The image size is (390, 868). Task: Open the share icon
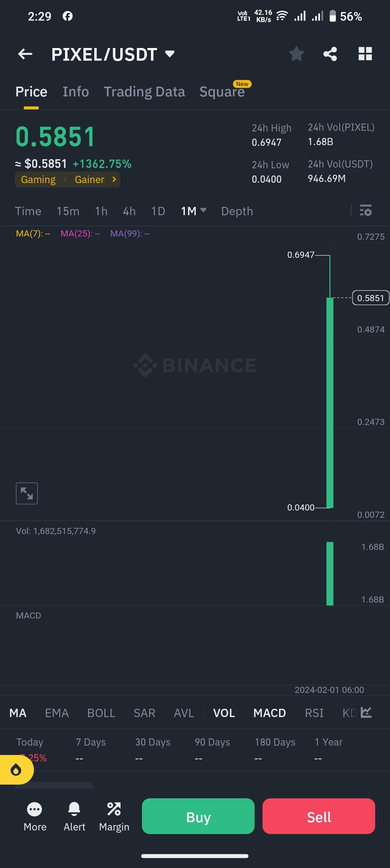pyautogui.click(x=330, y=53)
